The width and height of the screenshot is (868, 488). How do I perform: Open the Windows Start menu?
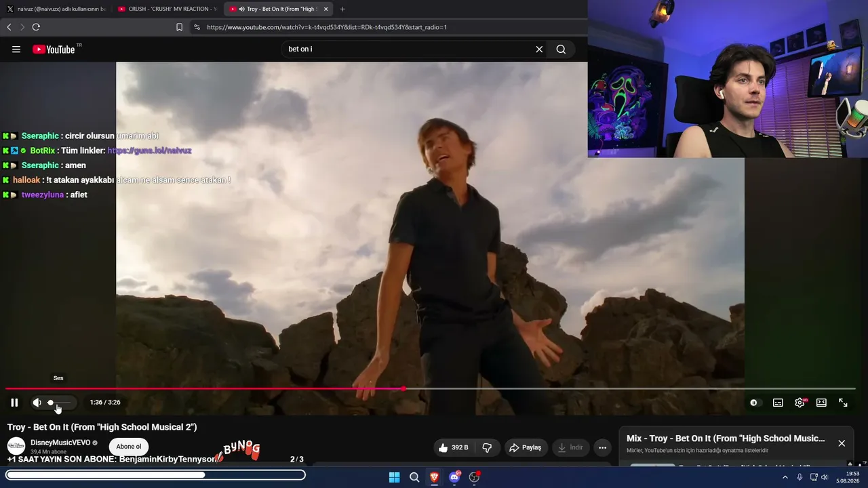(x=394, y=477)
